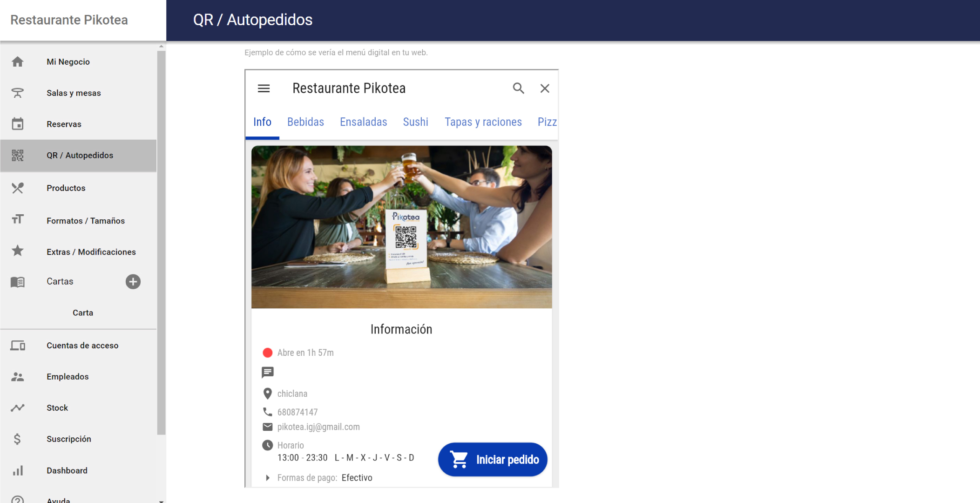Viewport: 980px width, 503px height.
Task: Click the phone number 680874147
Action: (297, 412)
